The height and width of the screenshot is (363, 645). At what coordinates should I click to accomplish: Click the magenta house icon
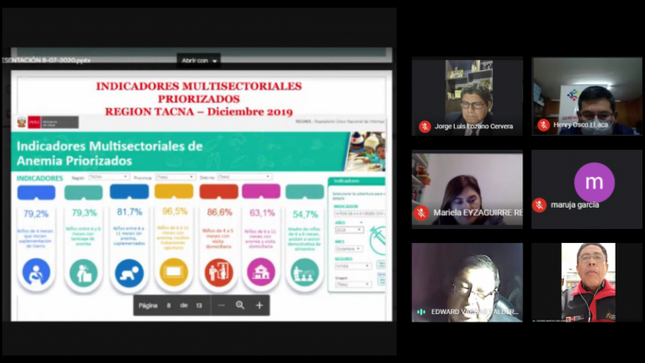pyautogui.click(x=261, y=272)
